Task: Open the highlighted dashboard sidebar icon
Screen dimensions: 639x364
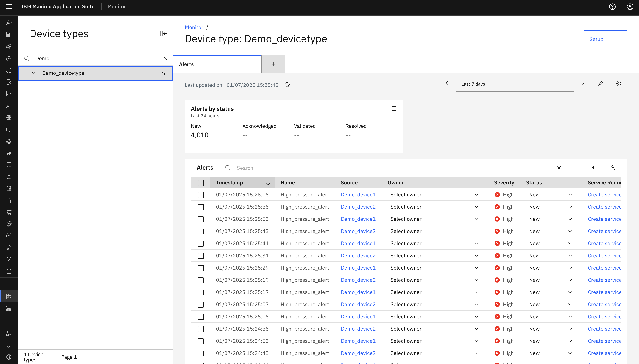Action: click(9, 296)
